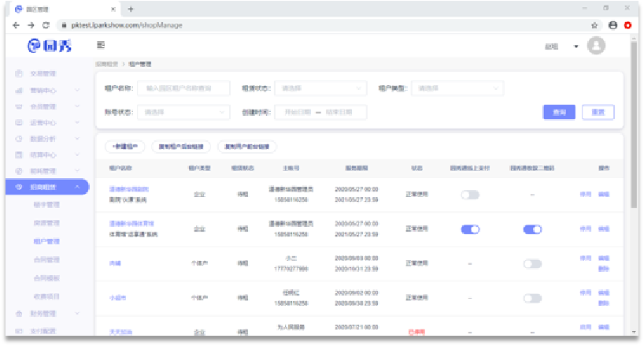
Task: Open the 账号状态 dropdown filter
Action: (184, 112)
